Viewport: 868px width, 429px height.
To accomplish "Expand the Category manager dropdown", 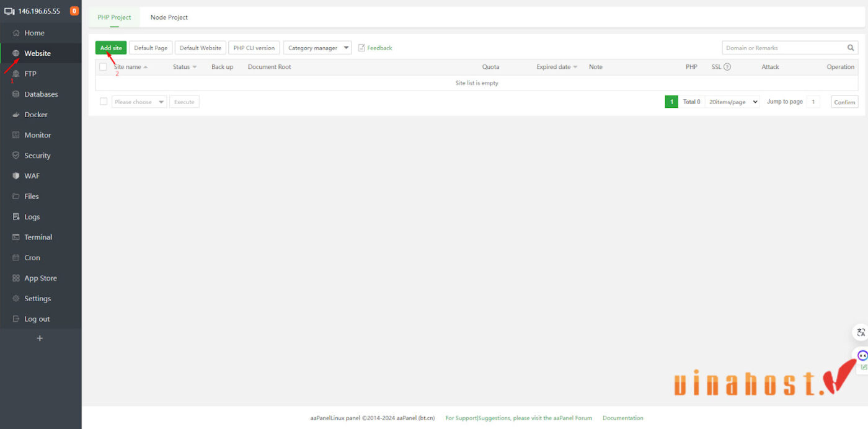I will [317, 48].
